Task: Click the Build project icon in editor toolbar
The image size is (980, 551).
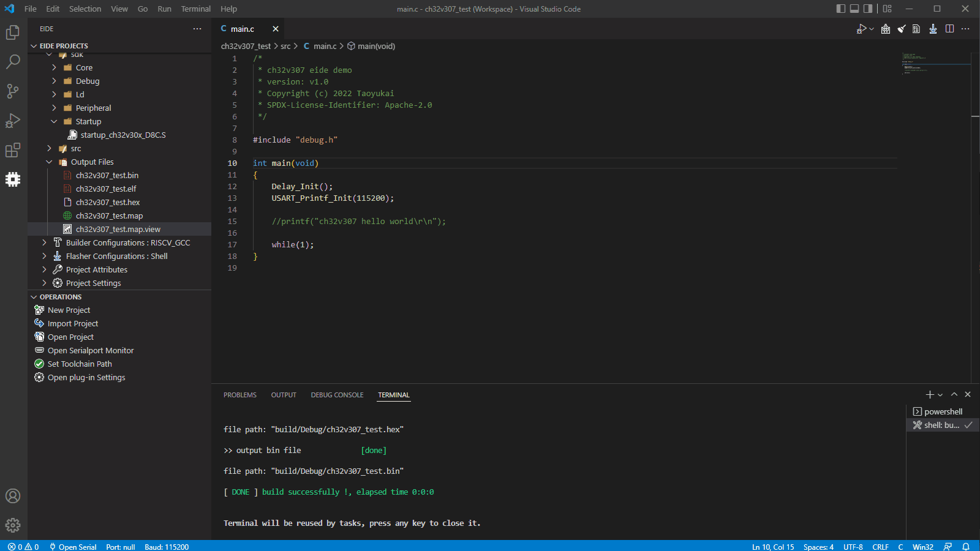Action: point(886,29)
